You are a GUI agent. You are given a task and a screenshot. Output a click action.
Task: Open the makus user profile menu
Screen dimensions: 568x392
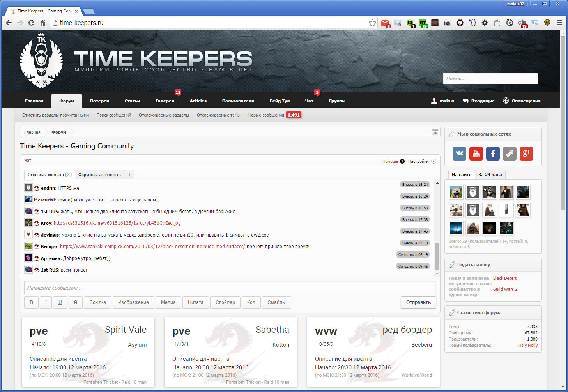click(x=442, y=101)
